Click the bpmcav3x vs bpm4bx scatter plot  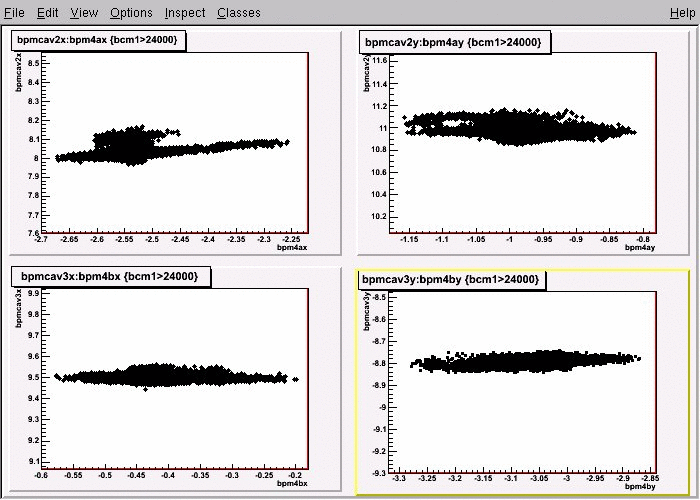tap(177, 379)
